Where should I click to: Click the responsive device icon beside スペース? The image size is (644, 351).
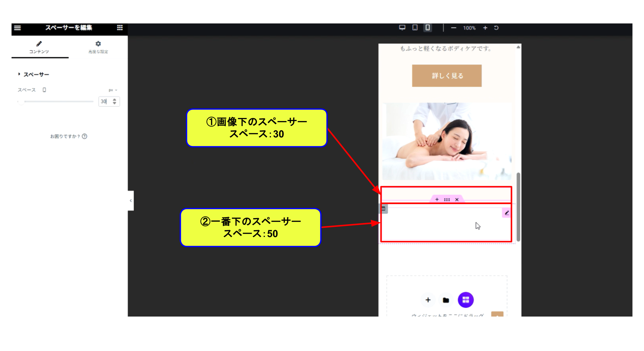pyautogui.click(x=44, y=90)
